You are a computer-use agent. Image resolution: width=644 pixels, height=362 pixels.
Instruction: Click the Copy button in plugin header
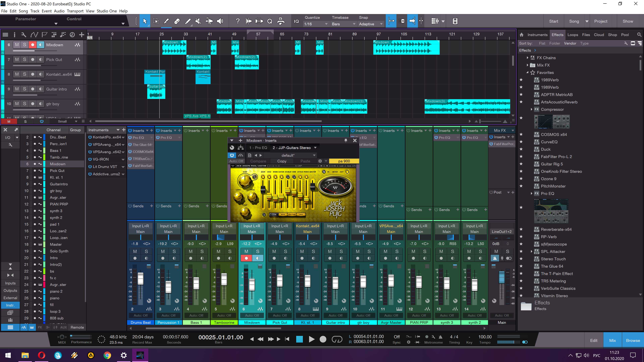tap(282, 161)
